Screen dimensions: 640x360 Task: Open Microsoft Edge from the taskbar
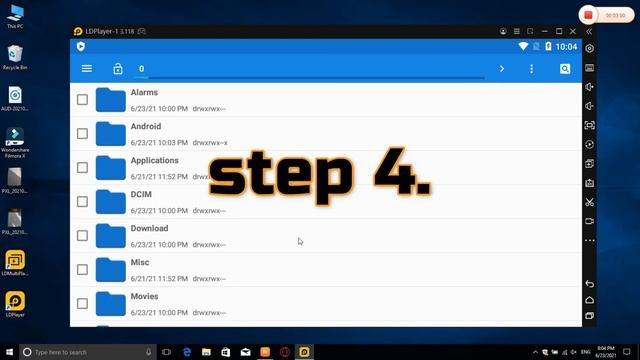(187, 352)
